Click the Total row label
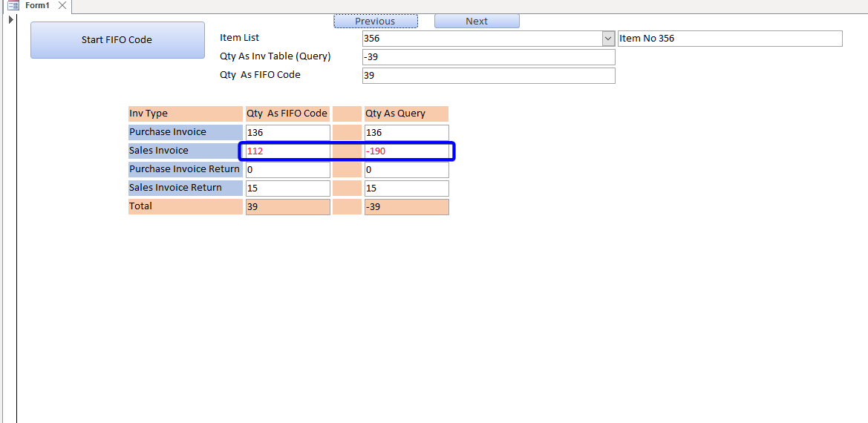Viewport: 868px width, 423px height. click(186, 207)
